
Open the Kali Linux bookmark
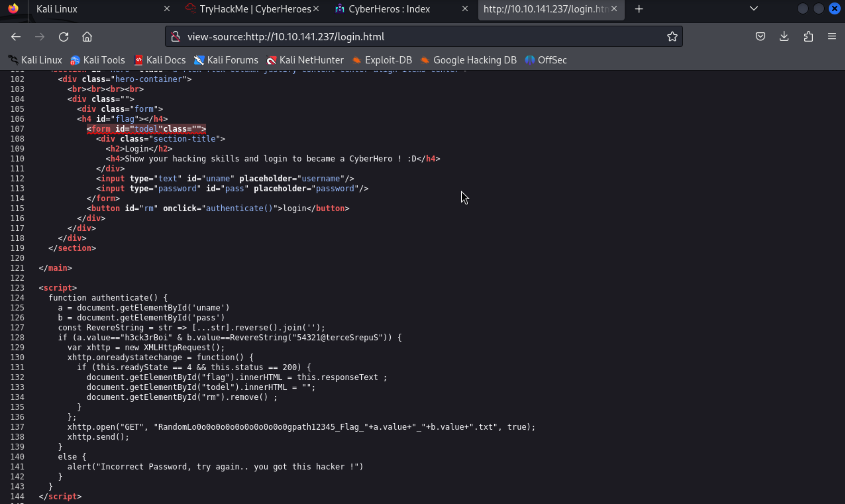pos(35,60)
